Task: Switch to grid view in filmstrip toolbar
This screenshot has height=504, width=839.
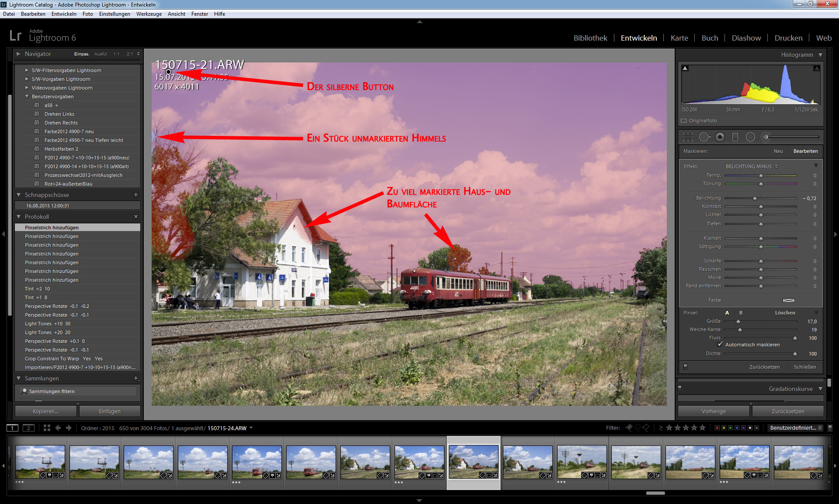Action: click(x=47, y=428)
